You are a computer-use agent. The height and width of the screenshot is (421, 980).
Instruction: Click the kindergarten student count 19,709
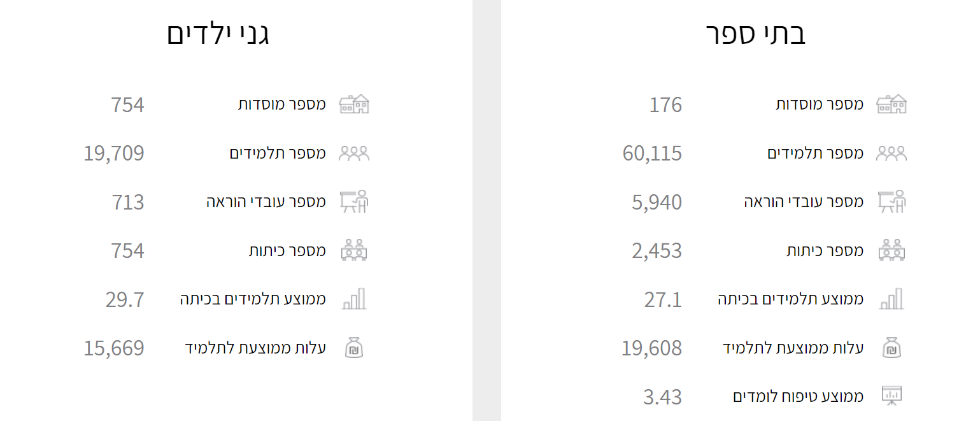(114, 153)
